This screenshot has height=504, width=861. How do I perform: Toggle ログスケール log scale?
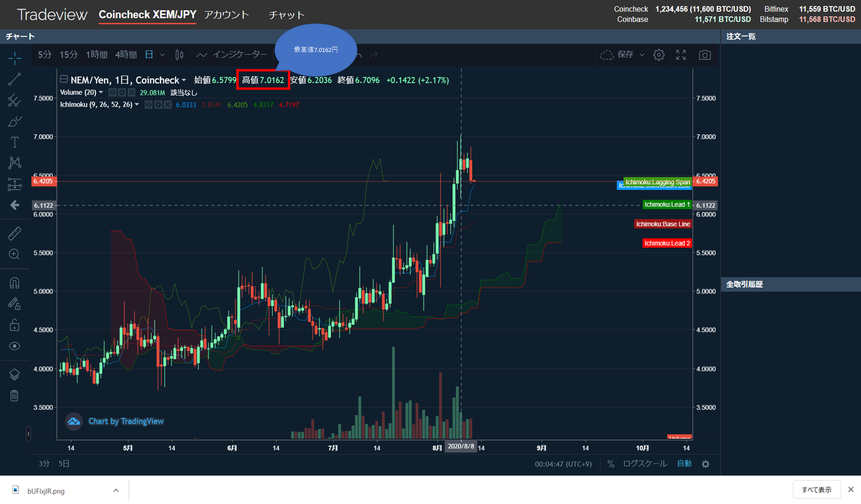point(645,464)
